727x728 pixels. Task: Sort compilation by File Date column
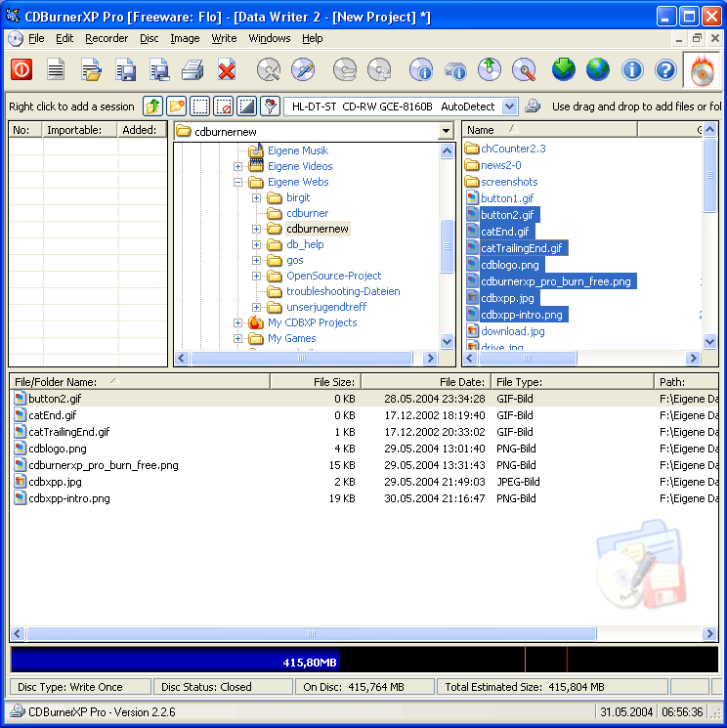coord(426,382)
